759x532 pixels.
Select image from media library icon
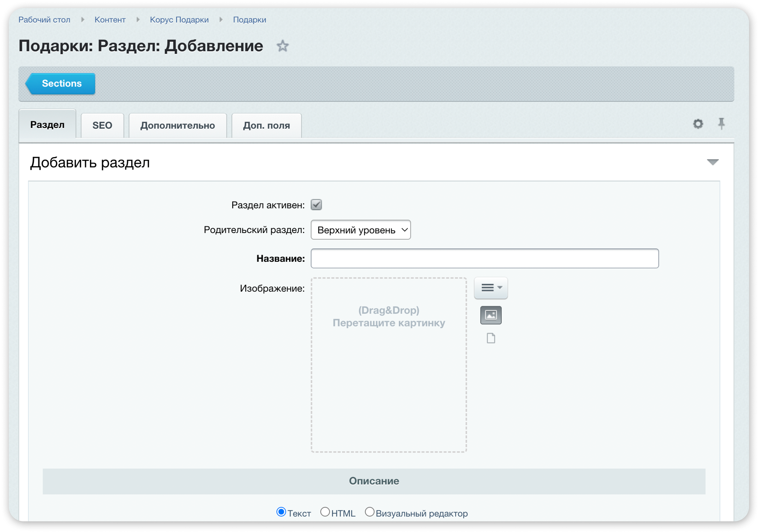tap(491, 315)
